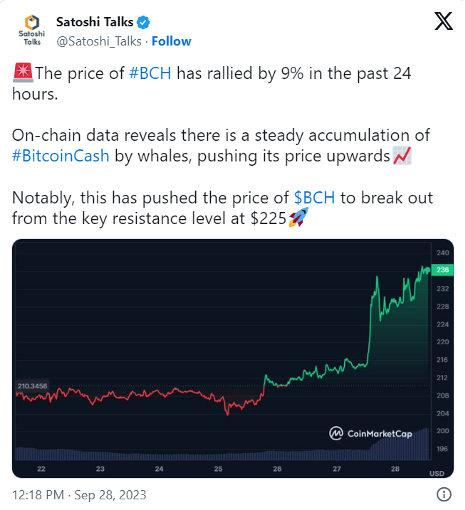Screen dimensions: 465x510
Task: Click the 28 date marker on chart axis
Action: tap(395, 469)
